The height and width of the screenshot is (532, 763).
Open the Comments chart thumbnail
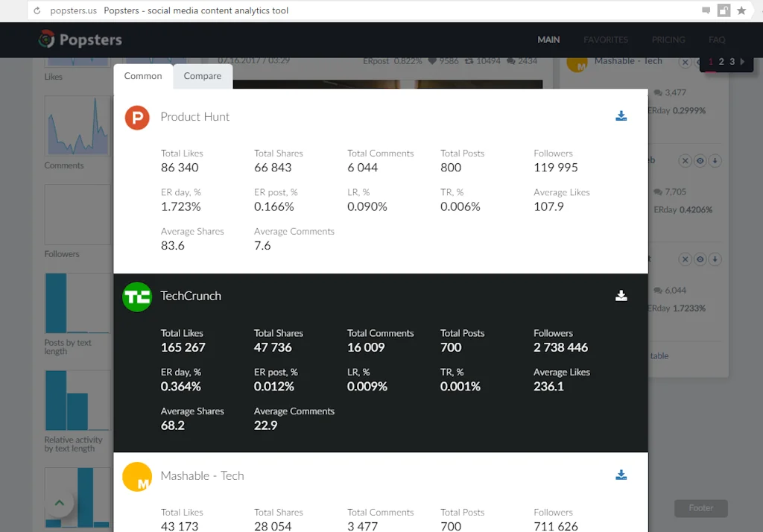click(77, 127)
